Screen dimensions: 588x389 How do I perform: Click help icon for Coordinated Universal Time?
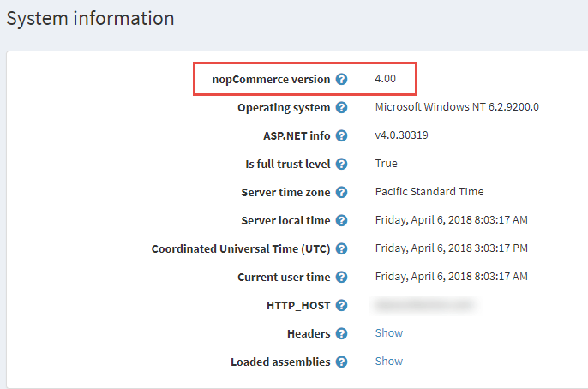(341, 248)
